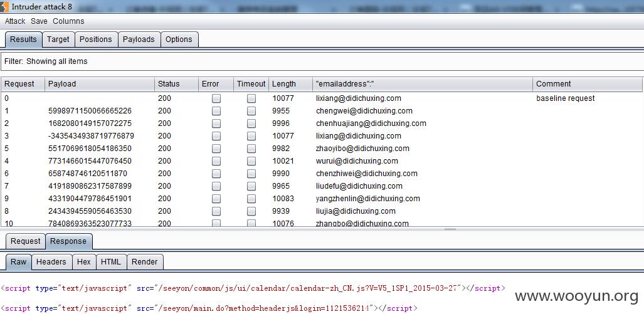The height and width of the screenshot is (314, 644).
Task: Toggle Error checkbox for baseline request row
Action: (216, 98)
